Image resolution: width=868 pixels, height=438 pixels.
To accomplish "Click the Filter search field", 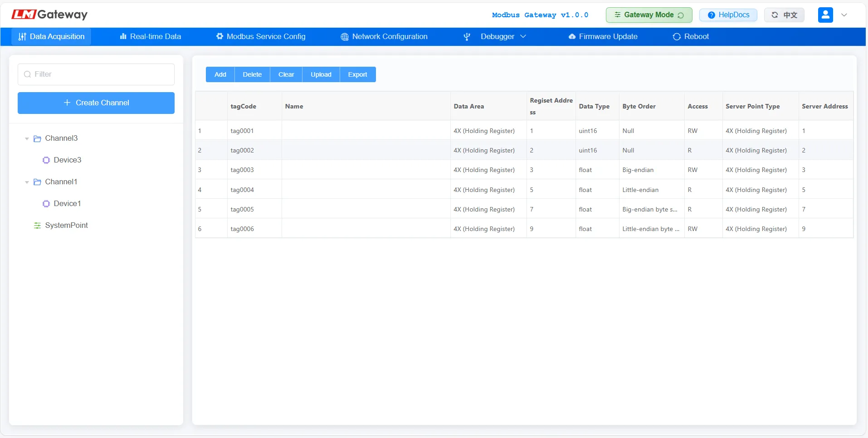I will (x=96, y=74).
